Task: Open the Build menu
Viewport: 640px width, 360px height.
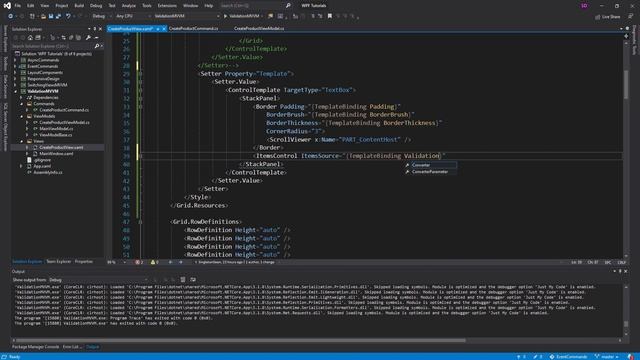Action: click(79, 6)
